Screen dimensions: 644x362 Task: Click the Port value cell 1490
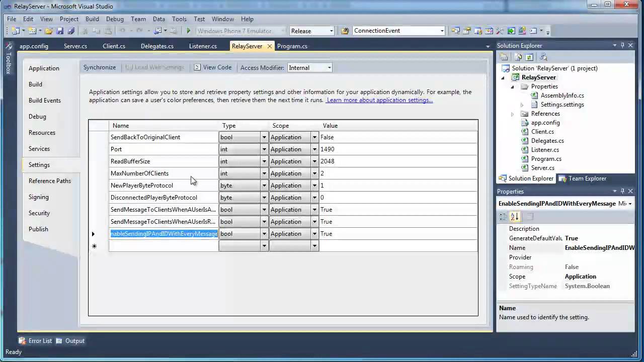click(x=397, y=149)
